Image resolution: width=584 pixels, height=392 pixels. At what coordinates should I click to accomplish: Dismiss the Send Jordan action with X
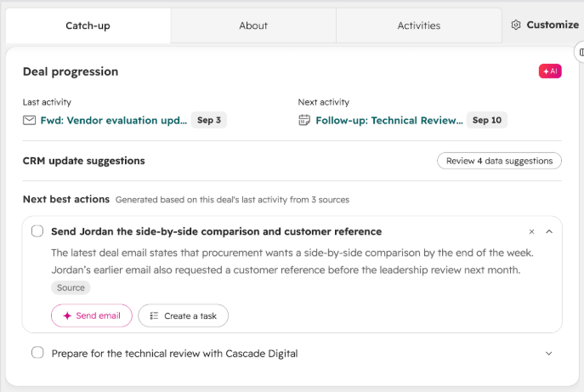531,232
